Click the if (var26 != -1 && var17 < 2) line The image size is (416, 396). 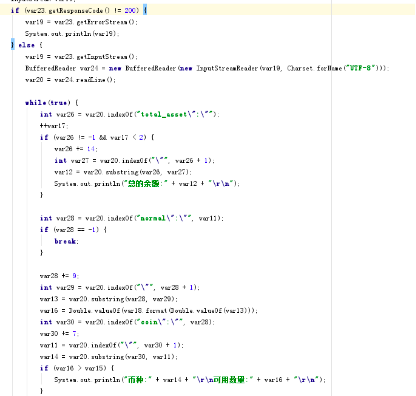97,137
